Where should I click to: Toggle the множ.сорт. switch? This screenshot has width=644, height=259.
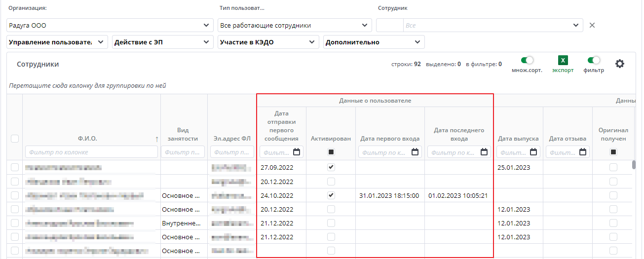point(527,60)
